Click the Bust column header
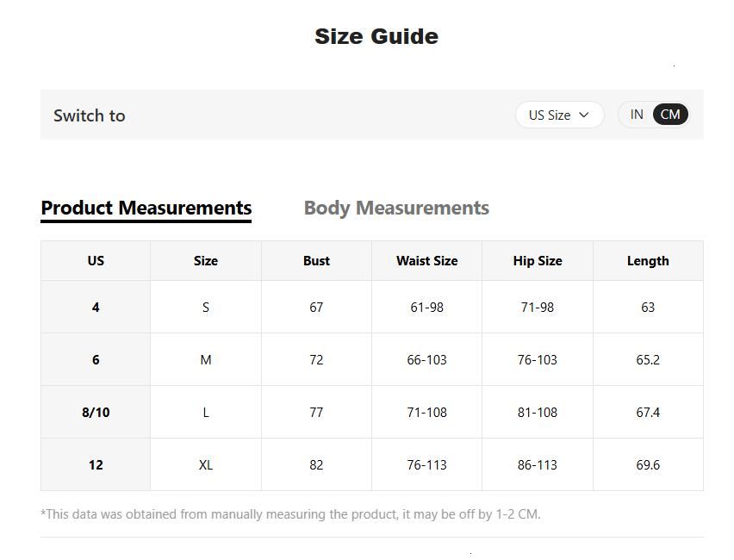Viewport: 734px width, 560px height. (316, 261)
